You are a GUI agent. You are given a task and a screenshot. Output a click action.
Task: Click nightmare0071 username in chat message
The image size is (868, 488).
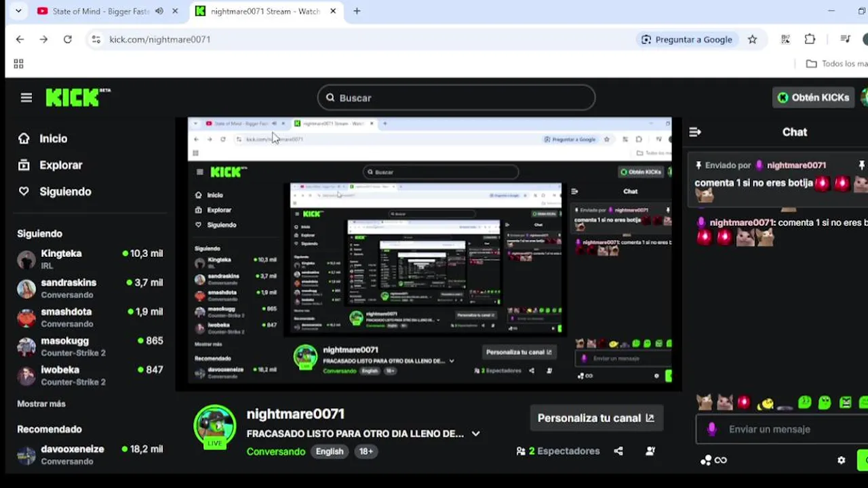(742, 222)
